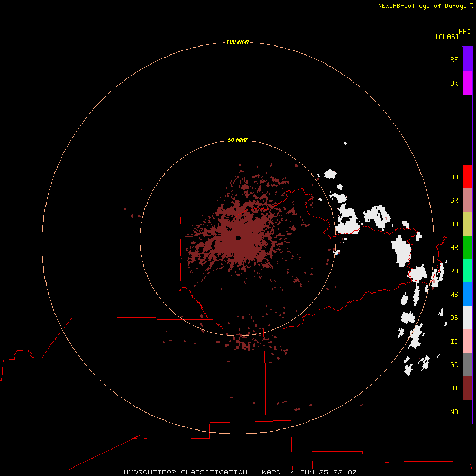Click the [CLAS] units label
Viewport: 476px width, 476px height.
click(x=446, y=36)
